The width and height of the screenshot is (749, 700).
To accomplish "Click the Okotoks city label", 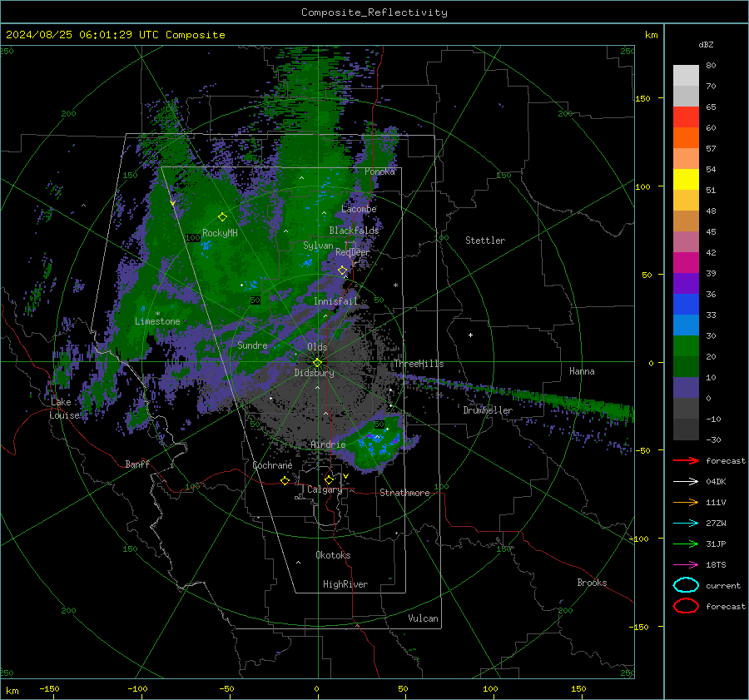I will click(x=333, y=555).
